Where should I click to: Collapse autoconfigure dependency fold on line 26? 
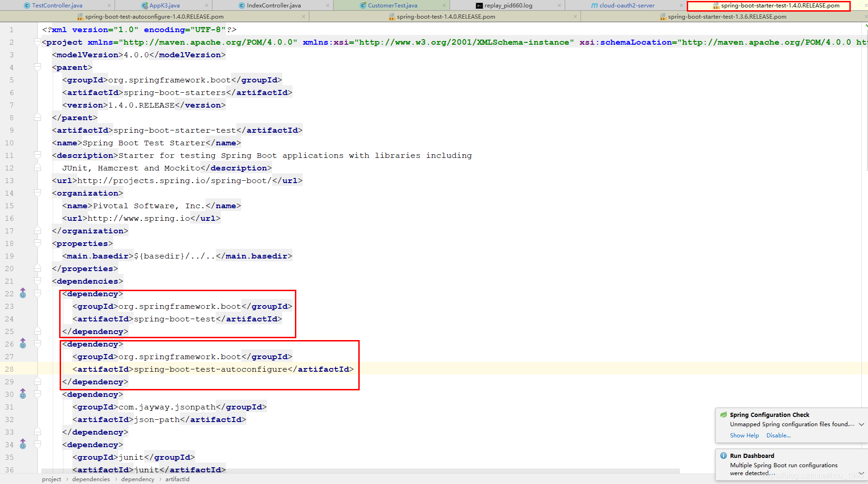[37, 344]
